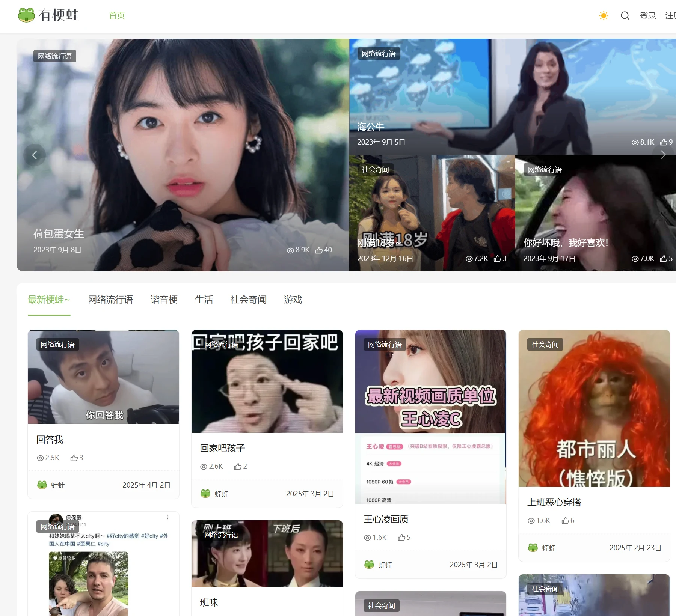Click thumbs-up icon on 刚满18岁 card
The width and height of the screenshot is (676, 616).
[x=497, y=259]
